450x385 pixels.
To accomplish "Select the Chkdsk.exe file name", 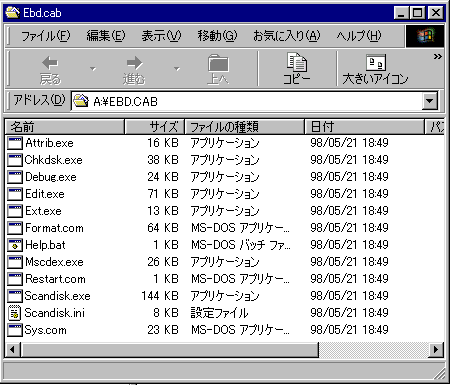I will (53, 160).
